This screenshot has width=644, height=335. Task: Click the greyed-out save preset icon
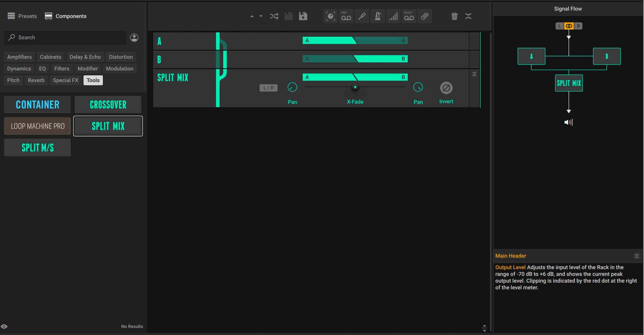[x=289, y=16]
